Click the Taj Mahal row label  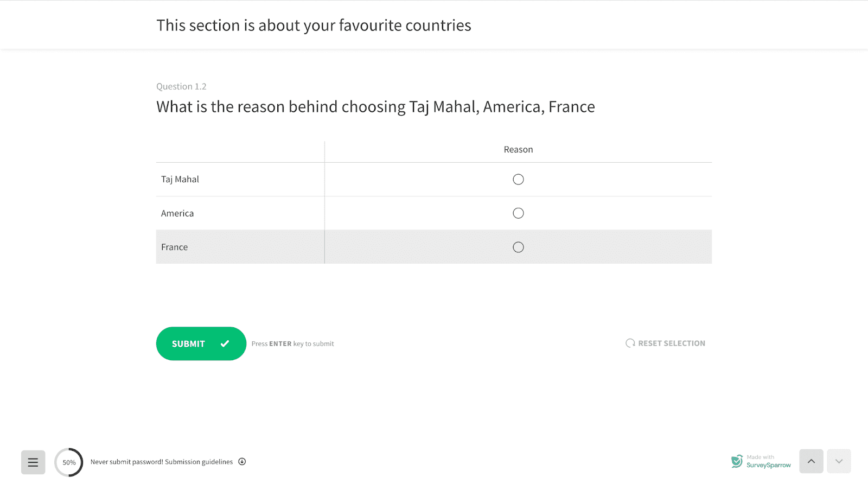(x=180, y=180)
